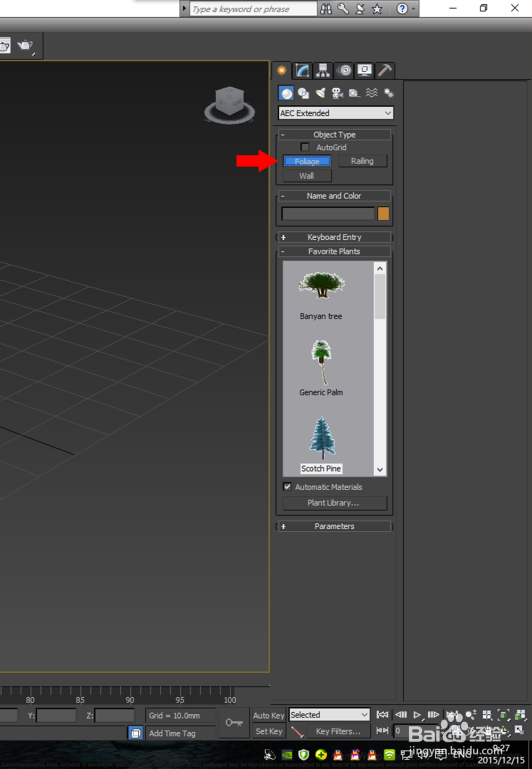Switch to the Utilities hammer tab

[x=385, y=70]
